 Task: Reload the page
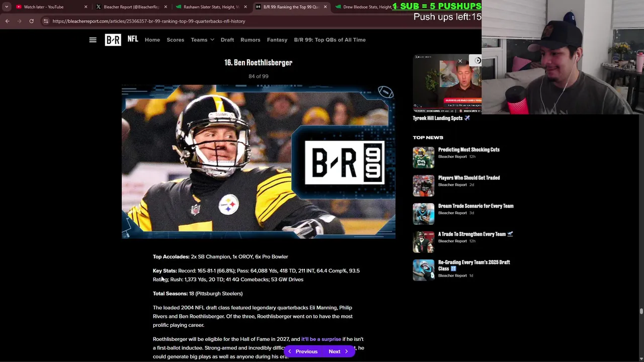pyautogui.click(x=31, y=21)
